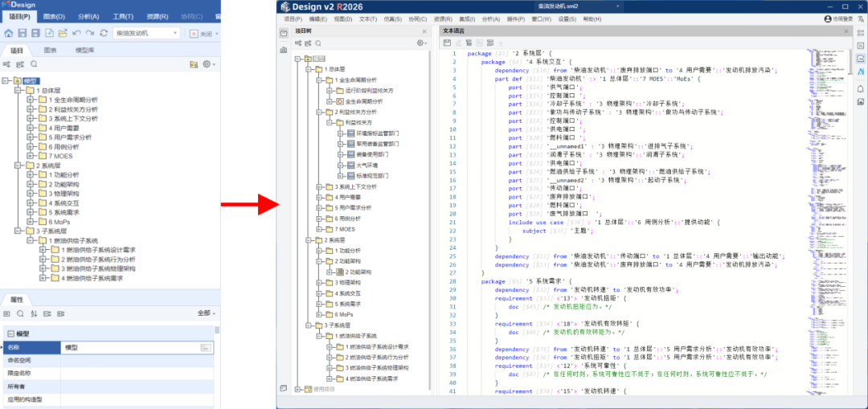This screenshot has width=868, height=409.
Task: Collapse the 项目树 panel with arrow icon
Action: pos(424,31)
